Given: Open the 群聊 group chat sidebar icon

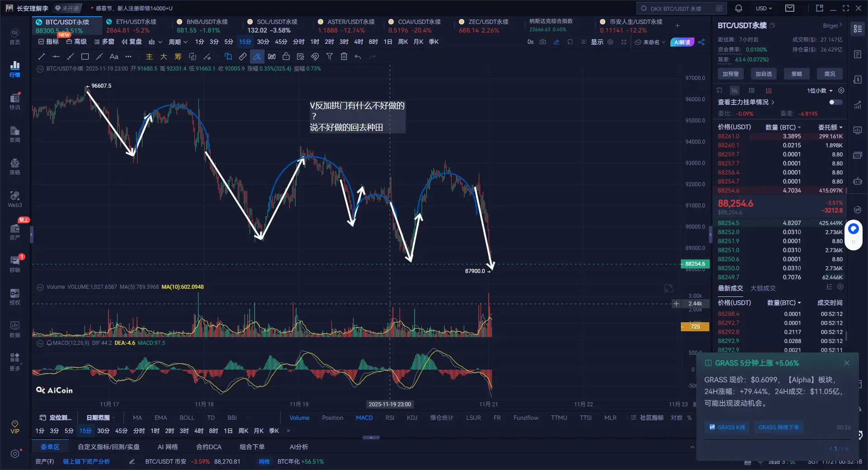Looking at the screenshot, I should coord(15,264).
